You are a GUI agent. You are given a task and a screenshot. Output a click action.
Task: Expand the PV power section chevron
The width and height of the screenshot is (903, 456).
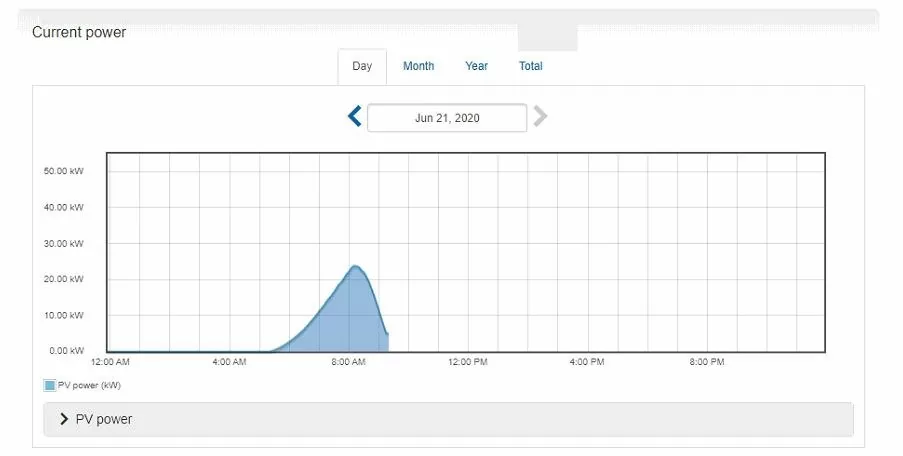[64, 420]
